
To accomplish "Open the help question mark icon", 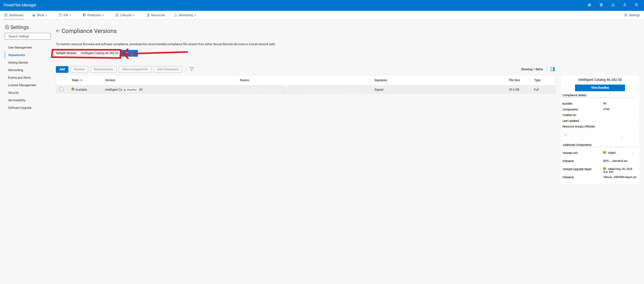I will 636,5.
